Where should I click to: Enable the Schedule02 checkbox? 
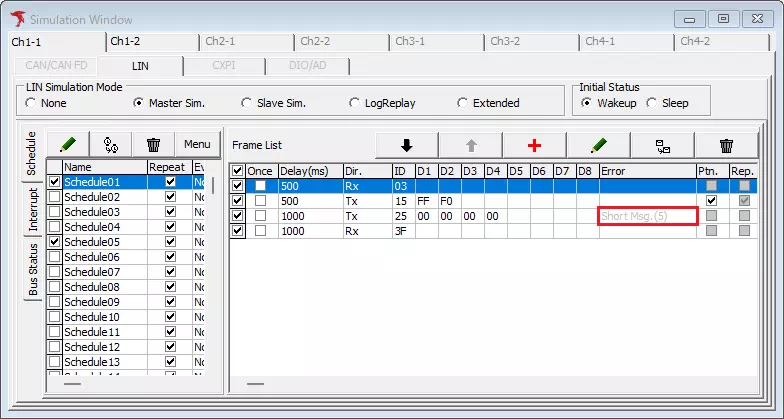coord(54,196)
